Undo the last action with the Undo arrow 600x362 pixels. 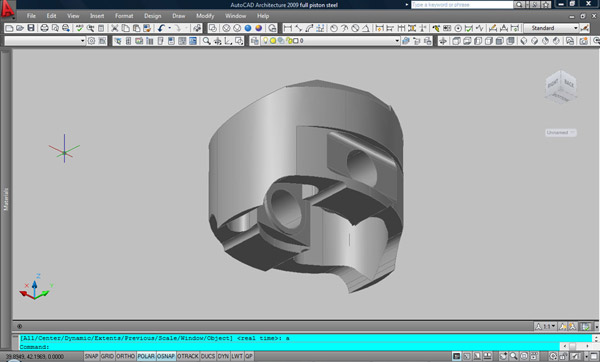(161, 28)
